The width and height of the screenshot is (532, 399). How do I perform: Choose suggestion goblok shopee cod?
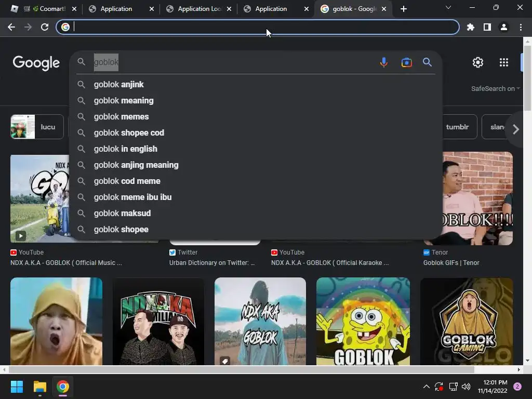point(256,133)
